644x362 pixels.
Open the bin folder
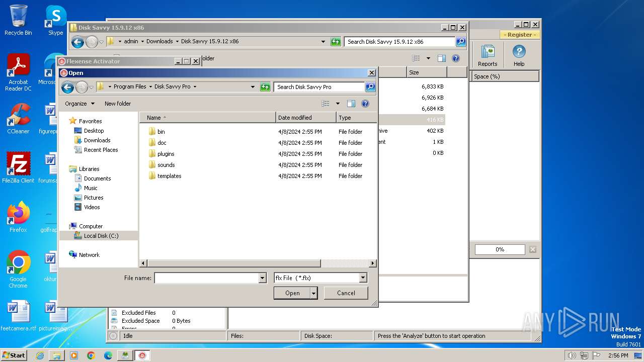click(161, 132)
